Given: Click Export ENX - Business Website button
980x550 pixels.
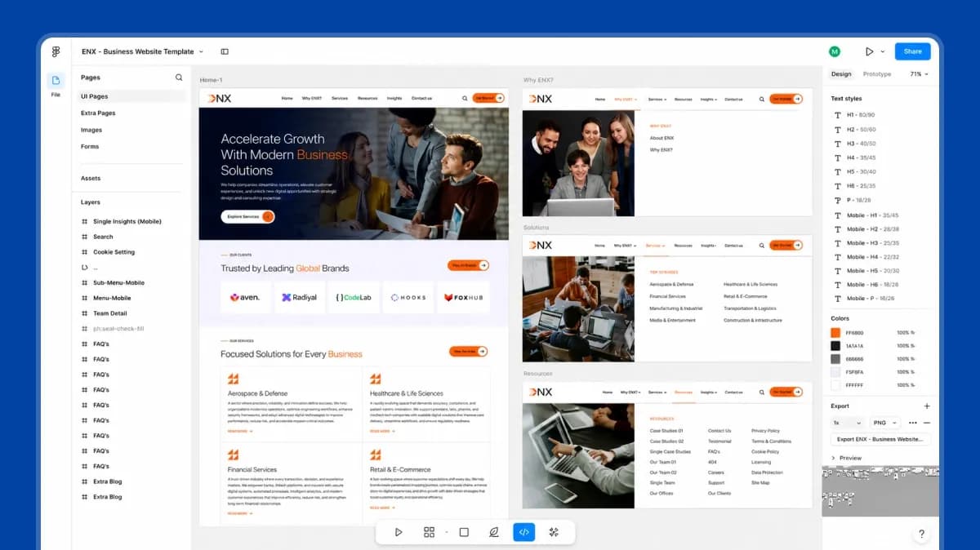Looking at the screenshot, I should pos(880,439).
